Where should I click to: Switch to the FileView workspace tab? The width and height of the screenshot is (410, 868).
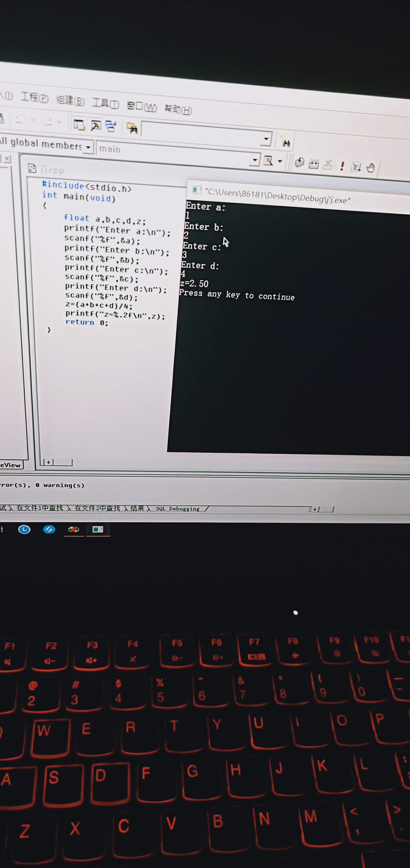11,465
